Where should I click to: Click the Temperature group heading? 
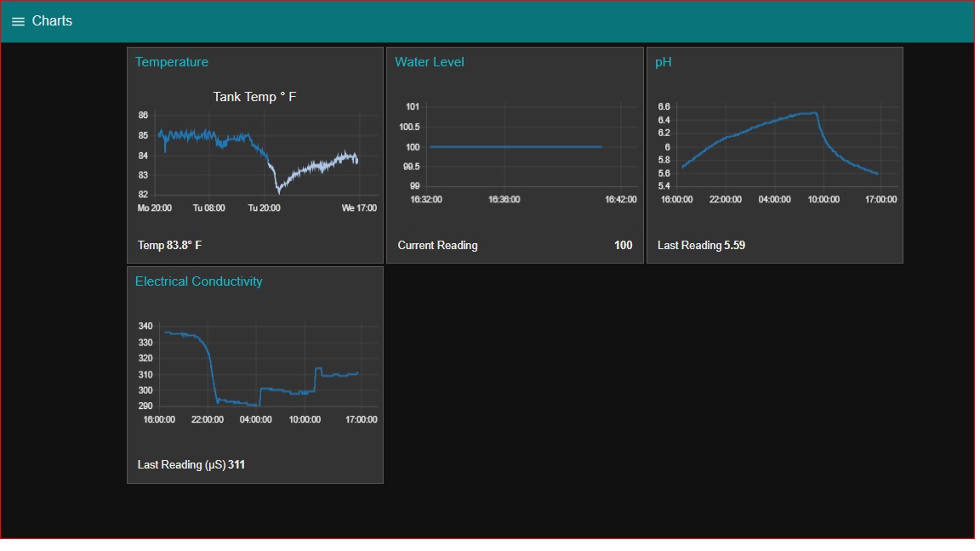click(x=172, y=62)
